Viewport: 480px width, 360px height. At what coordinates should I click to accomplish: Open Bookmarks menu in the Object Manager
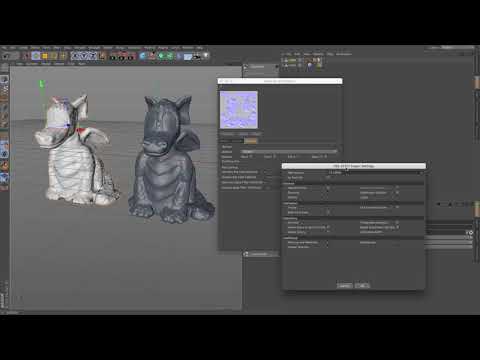tap(344, 54)
